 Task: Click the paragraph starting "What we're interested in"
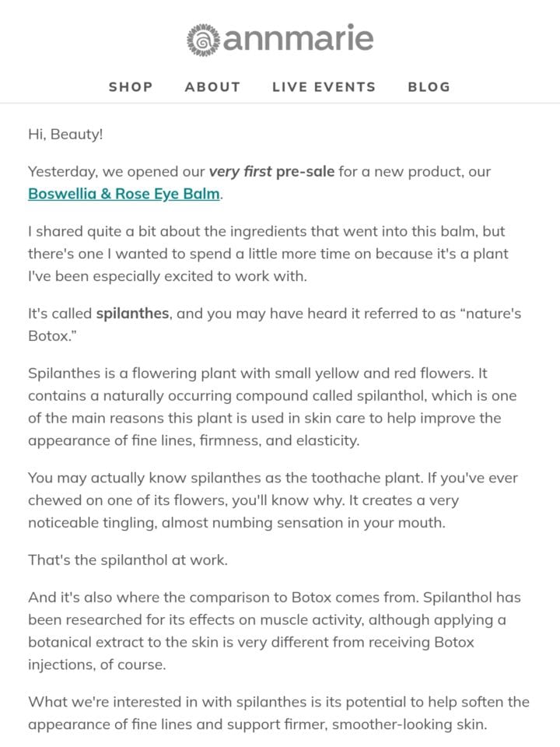tap(278, 714)
